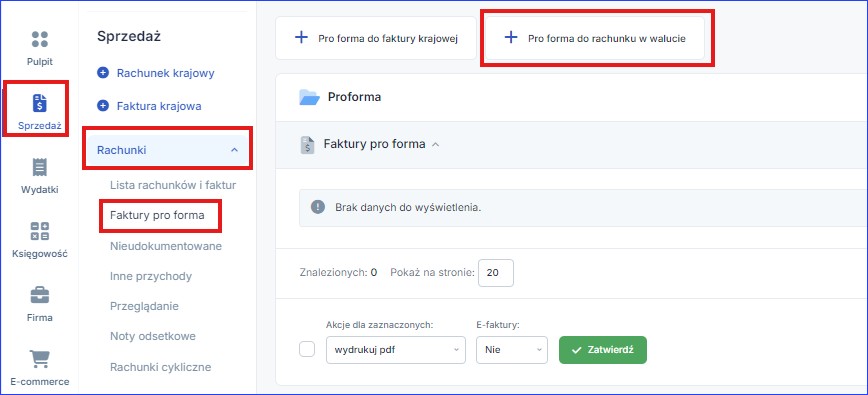Click plus icon of Pro forma do rachunku w walucie
Screen dimensions: 868x395
[510, 37]
